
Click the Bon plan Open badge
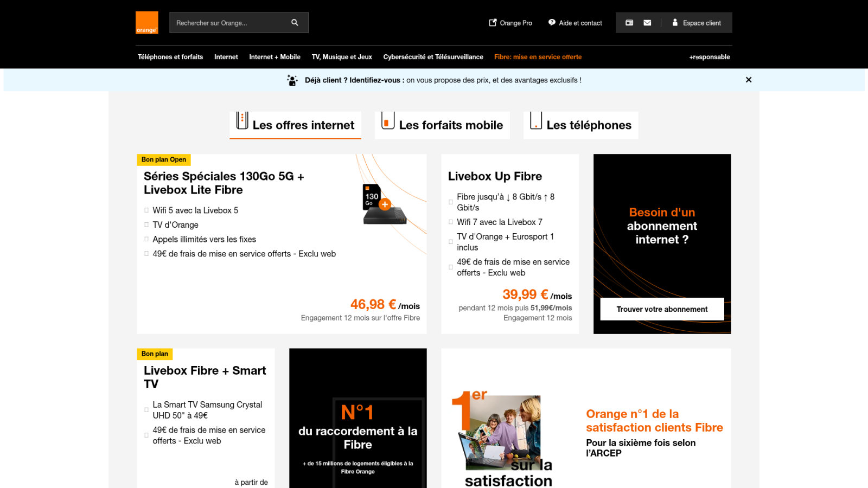click(x=164, y=159)
